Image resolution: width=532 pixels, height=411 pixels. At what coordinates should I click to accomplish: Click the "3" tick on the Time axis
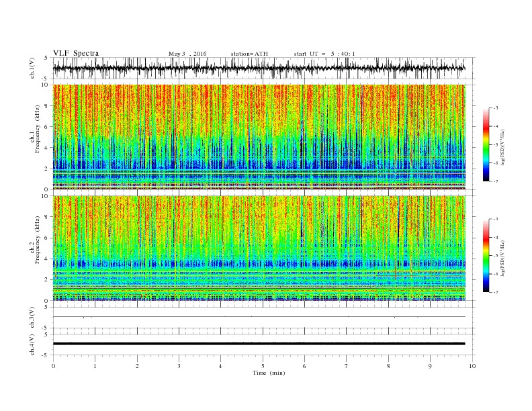[179, 366]
